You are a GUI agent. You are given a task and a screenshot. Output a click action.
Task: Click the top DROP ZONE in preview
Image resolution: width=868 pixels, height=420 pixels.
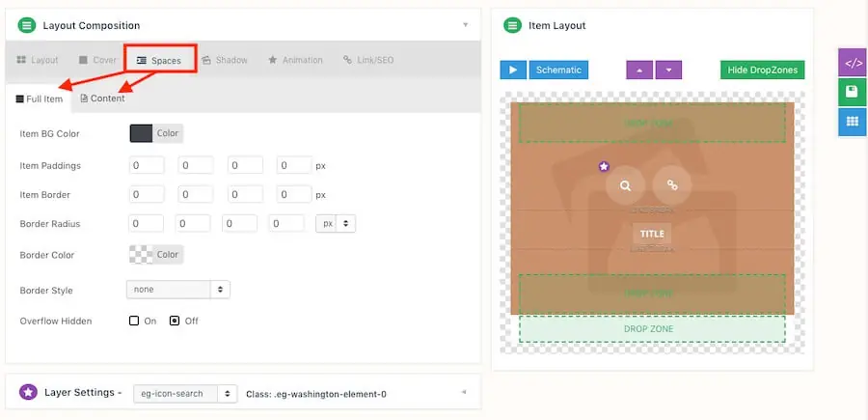click(652, 123)
